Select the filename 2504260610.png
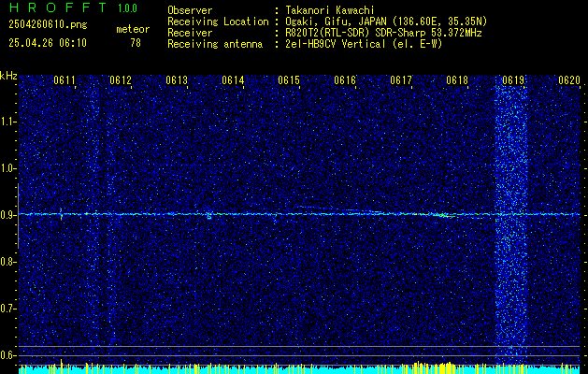This screenshot has width=588, height=374. point(48,24)
